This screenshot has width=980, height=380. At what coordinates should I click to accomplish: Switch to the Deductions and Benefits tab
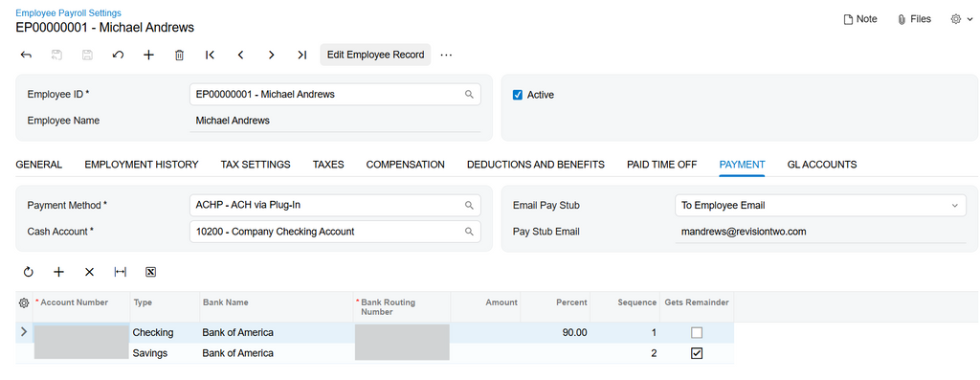pyautogui.click(x=536, y=165)
